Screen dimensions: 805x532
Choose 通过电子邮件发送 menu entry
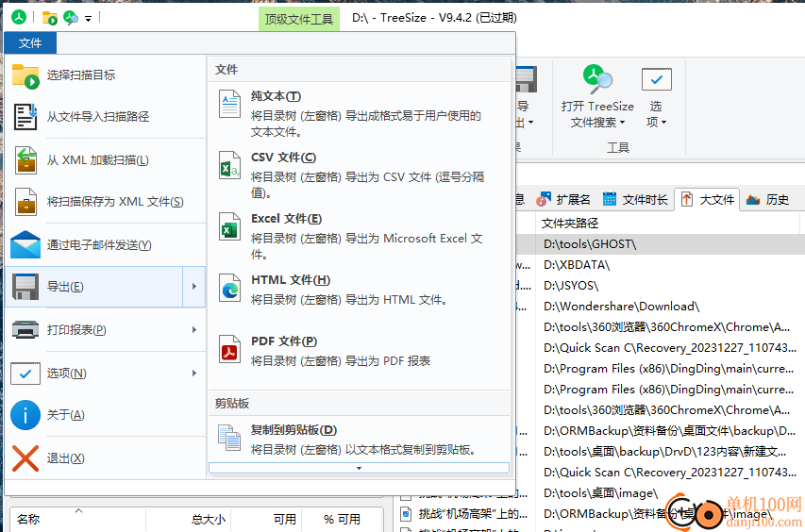pos(106,245)
